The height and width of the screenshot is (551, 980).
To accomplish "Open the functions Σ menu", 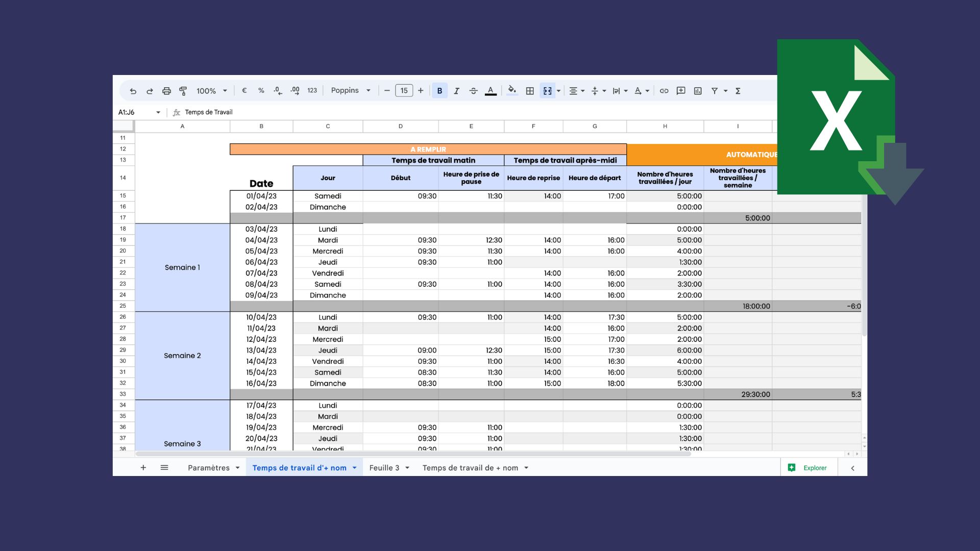I will [x=738, y=90].
